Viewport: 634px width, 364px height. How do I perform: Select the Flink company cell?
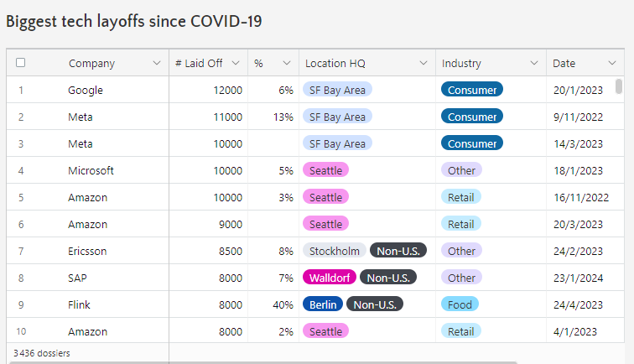tap(79, 304)
